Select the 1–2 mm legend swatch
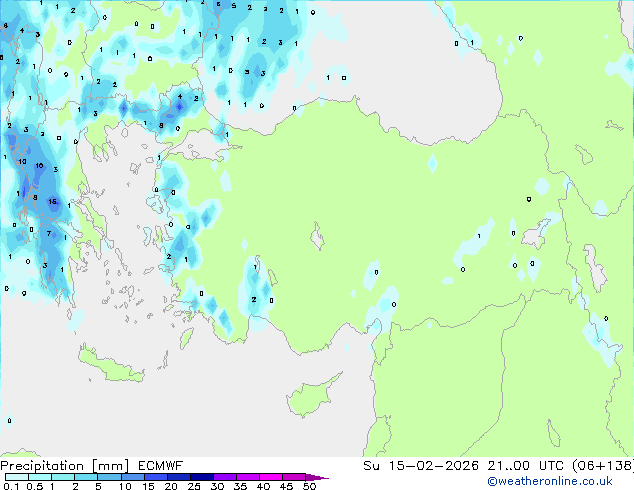Viewport: 634px width, 490px height. pyautogui.click(x=63, y=477)
